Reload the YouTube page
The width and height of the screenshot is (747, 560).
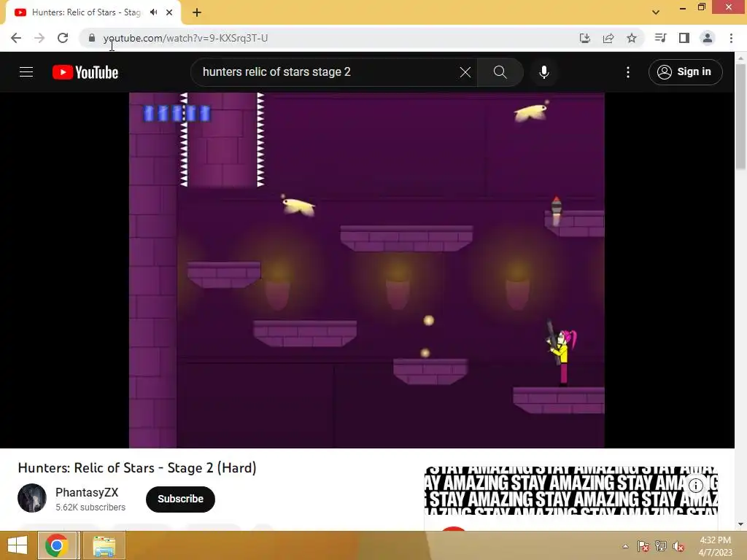[63, 38]
